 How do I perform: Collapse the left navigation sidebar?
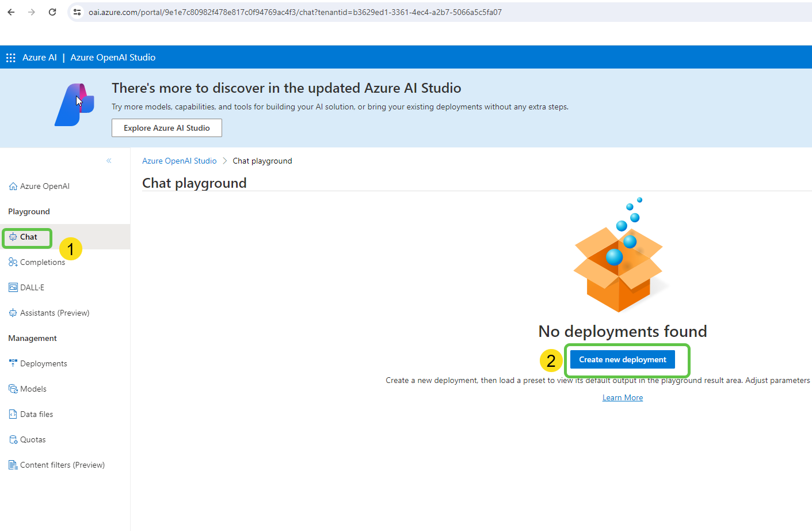pyautogui.click(x=109, y=161)
